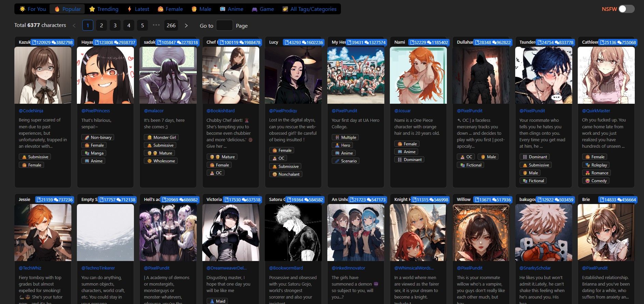Switch to the Trending tab
The height and width of the screenshot is (304, 644).
[x=104, y=9]
